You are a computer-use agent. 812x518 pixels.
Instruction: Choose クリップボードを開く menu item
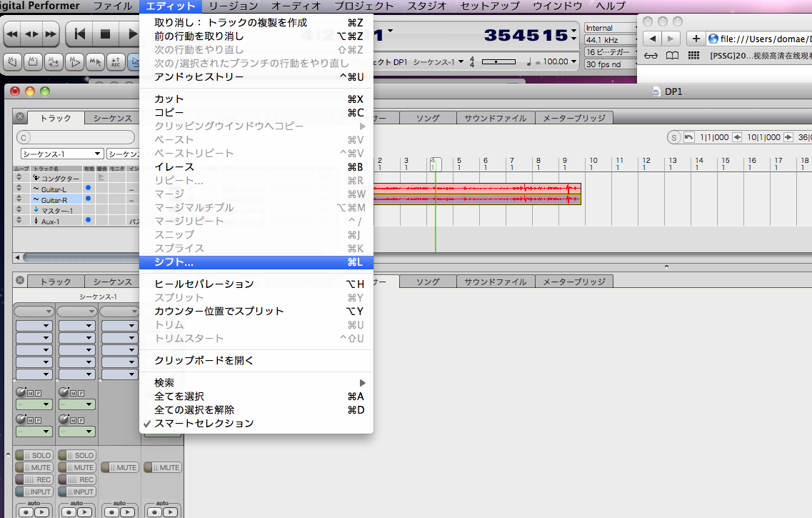(256, 360)
